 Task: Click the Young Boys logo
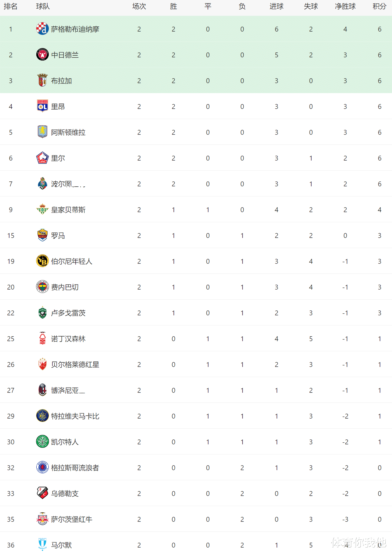pos(42,261)
